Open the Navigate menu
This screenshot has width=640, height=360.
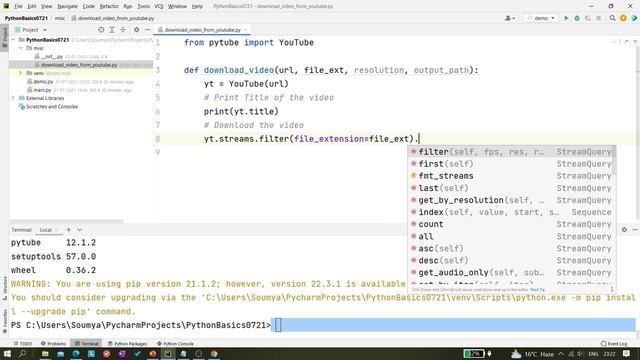coord(67,7)
